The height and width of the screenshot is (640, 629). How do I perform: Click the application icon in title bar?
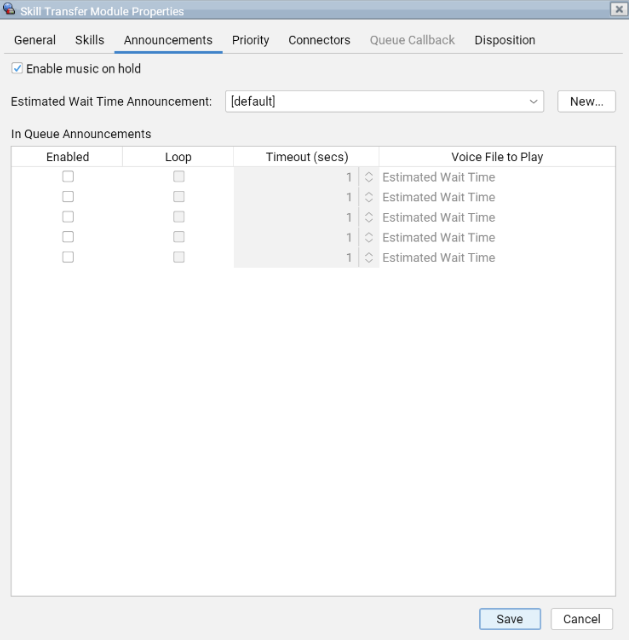point(9,9)
